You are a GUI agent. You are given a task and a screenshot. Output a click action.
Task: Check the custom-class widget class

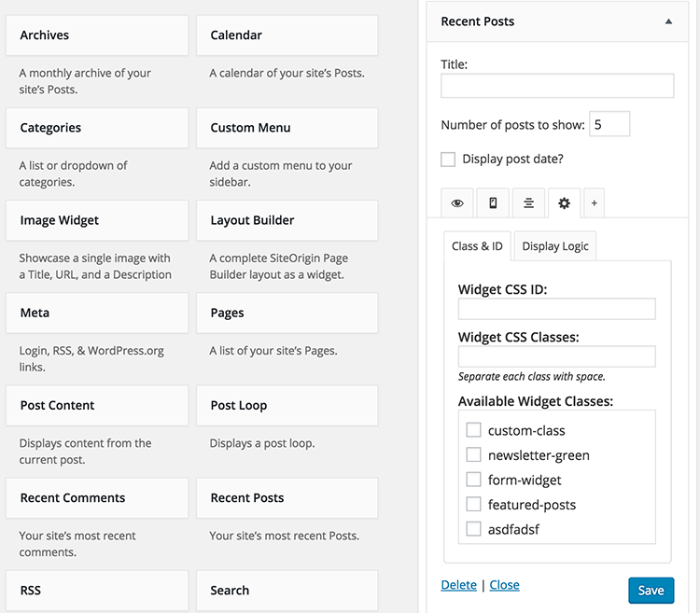pos(473,430)
